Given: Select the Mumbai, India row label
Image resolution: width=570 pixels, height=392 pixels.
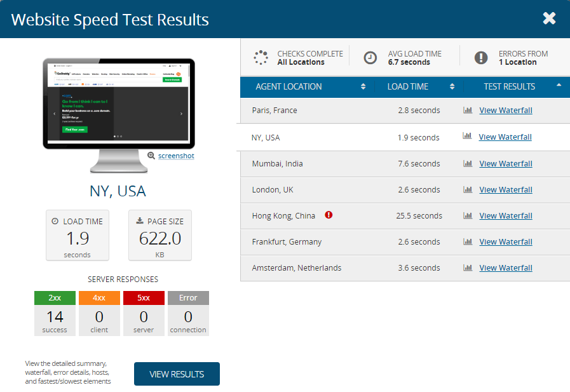Looking at the screenshot, I should tap(277, 163).
